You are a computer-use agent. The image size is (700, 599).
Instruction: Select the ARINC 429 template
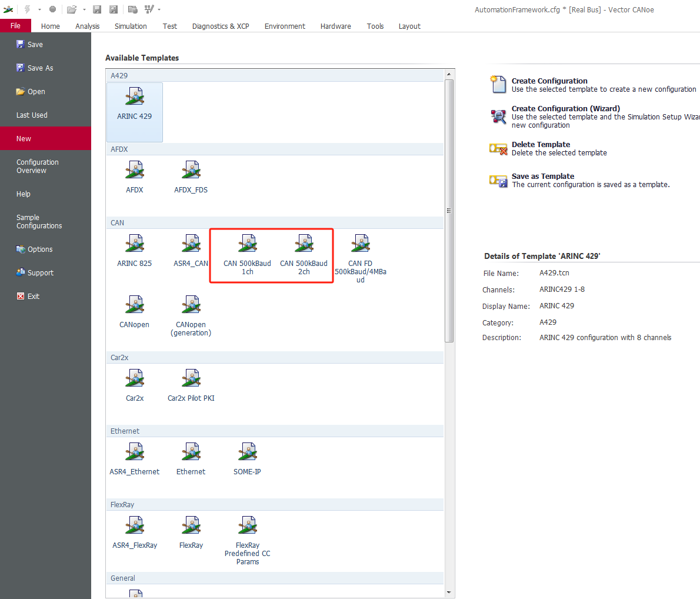pyautogui.click(x=134, y=112)
